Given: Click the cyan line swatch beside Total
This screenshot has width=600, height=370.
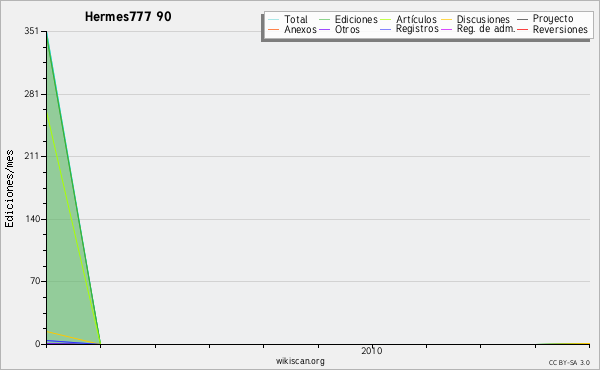Looking at the screenshot, I should pyautogui.click(x=274, y=20).
